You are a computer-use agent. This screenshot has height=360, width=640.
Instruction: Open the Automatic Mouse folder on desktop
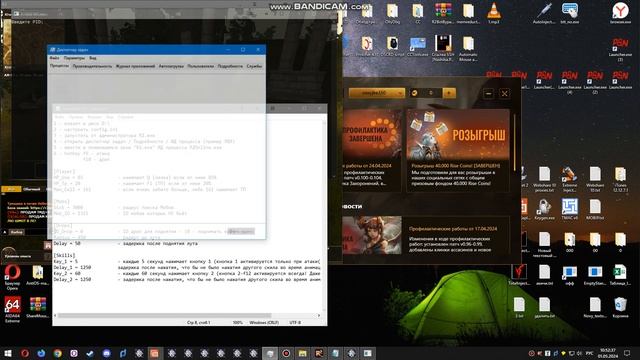468,49
